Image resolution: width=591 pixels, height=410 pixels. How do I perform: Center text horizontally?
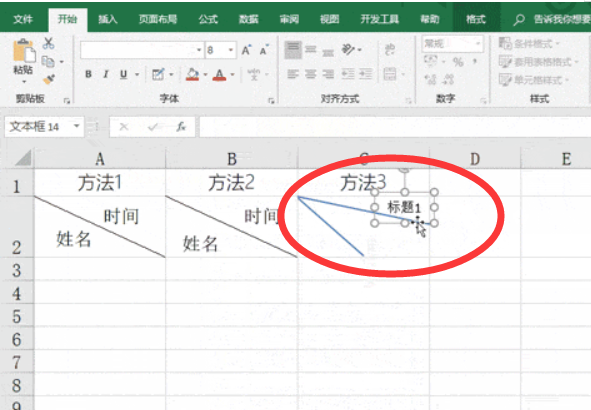click(311, 74)
